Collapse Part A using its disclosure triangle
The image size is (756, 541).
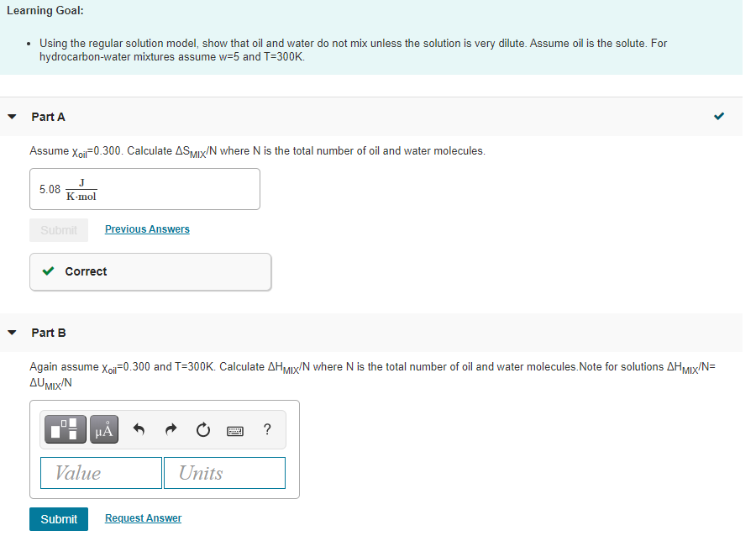[11, 117]
